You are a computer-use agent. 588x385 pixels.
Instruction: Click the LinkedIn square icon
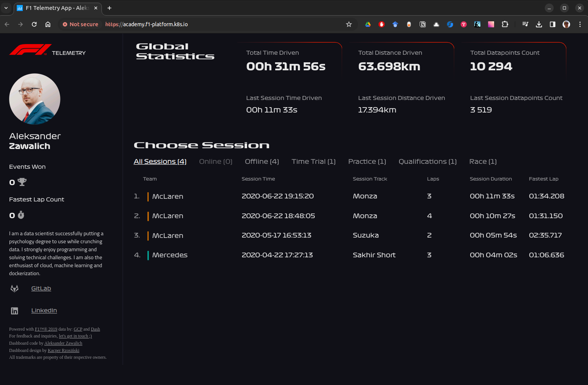coord(14,311)
